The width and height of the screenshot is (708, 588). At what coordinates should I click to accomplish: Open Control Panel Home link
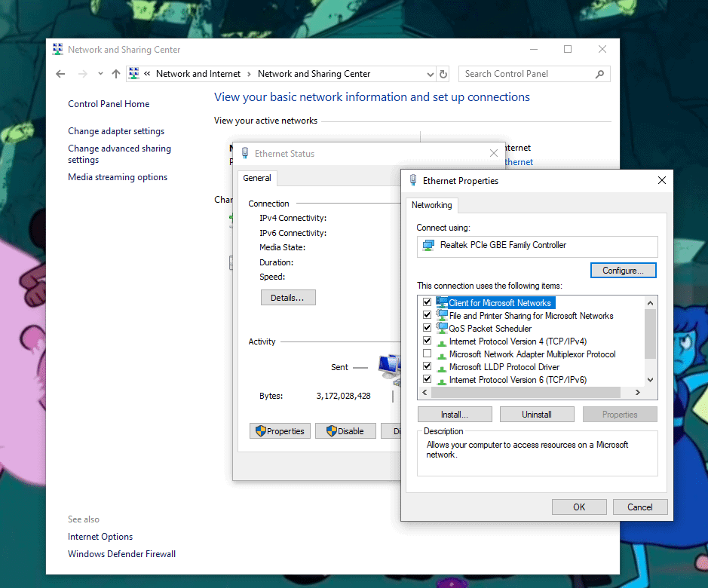click(x=109, y=104)
